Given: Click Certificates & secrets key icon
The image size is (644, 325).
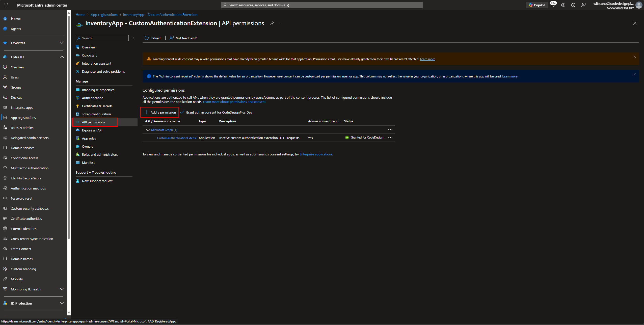Looking at the screenshot, I should click(78, 106).
